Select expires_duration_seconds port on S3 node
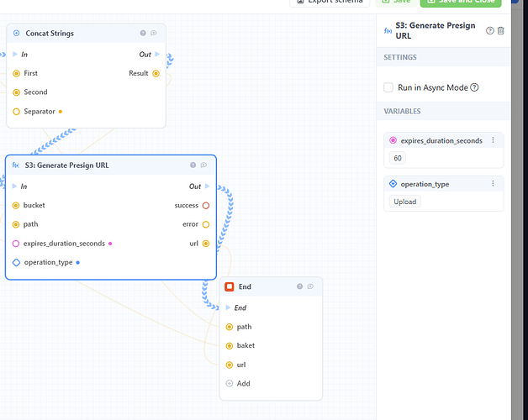This screenshot has height=420, width=528. point(16,244)
